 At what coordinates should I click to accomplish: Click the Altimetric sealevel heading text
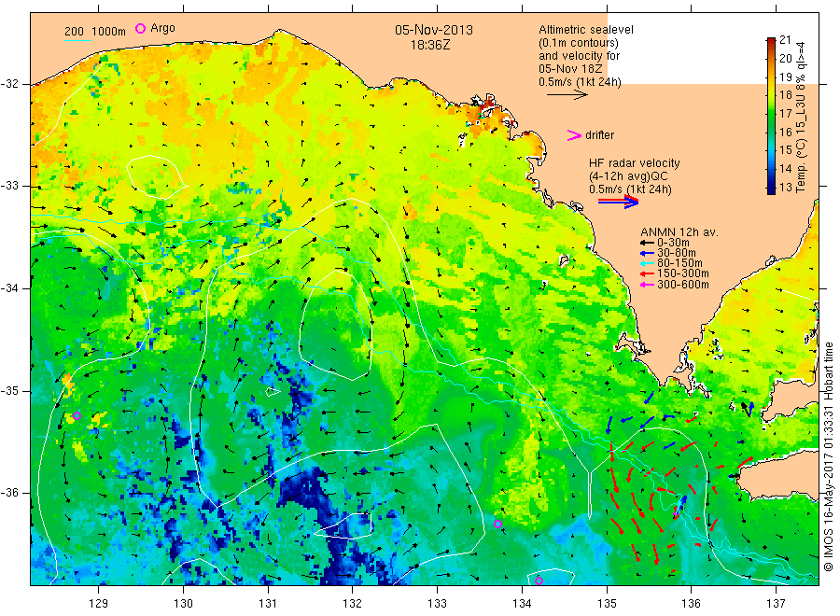[586, 30]
